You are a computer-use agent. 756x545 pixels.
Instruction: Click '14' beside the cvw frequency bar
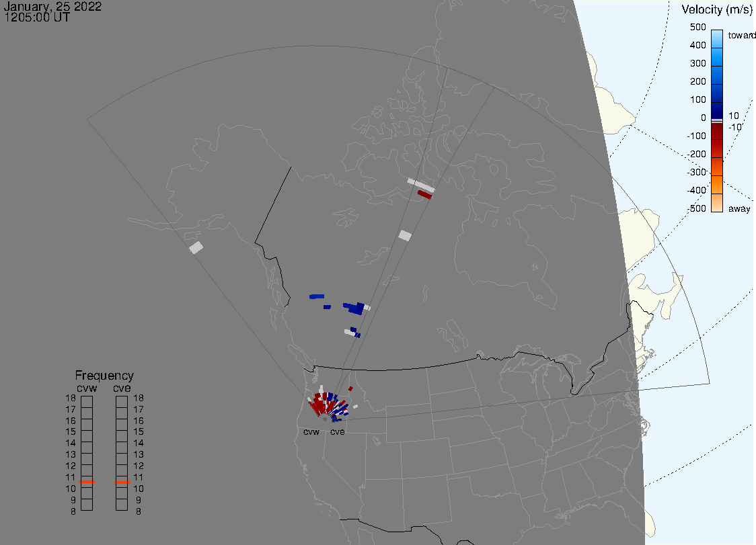(x=71, y=444)
